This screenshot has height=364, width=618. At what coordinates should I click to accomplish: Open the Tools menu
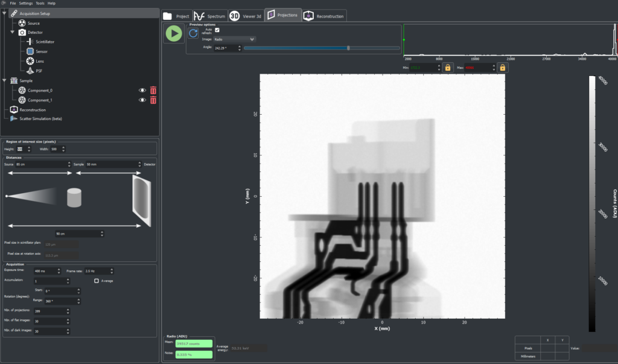pyautogui.click(x=40, y=3)
